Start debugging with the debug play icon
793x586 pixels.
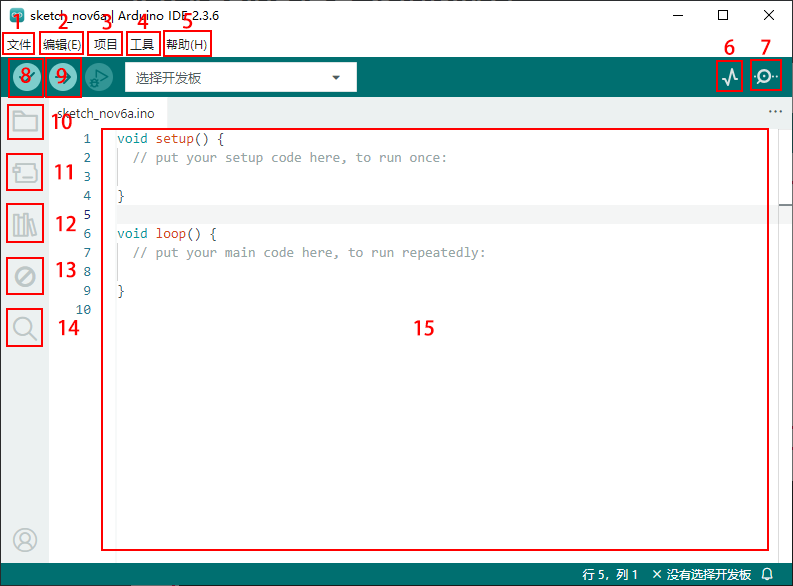(99, 77)
